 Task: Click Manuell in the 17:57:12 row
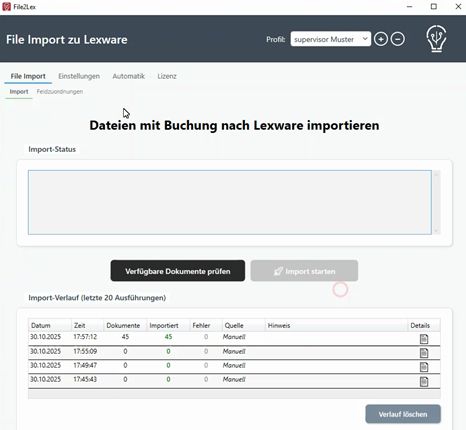234,337
